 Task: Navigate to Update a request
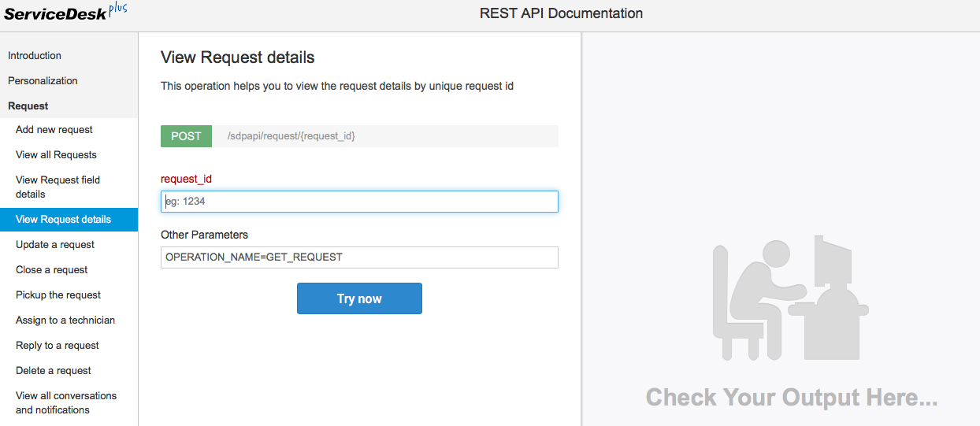click(x=55, y=245)
